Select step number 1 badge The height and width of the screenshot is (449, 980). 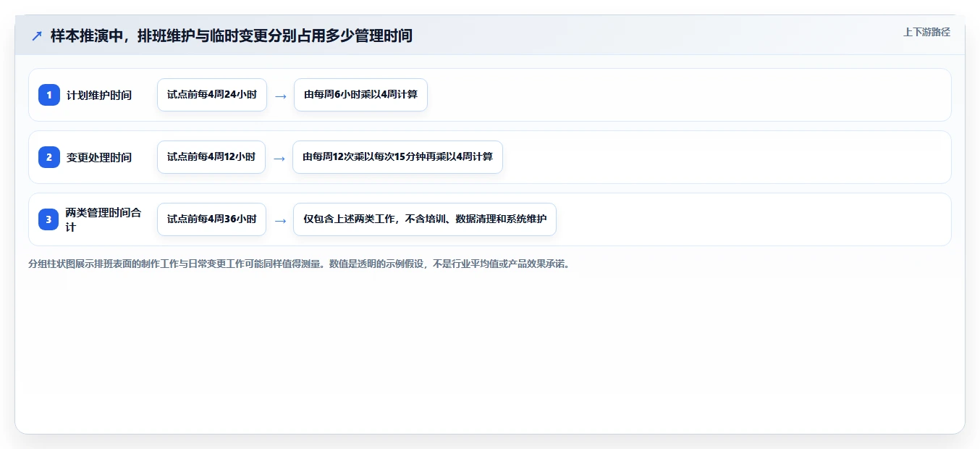coord(49,95)
